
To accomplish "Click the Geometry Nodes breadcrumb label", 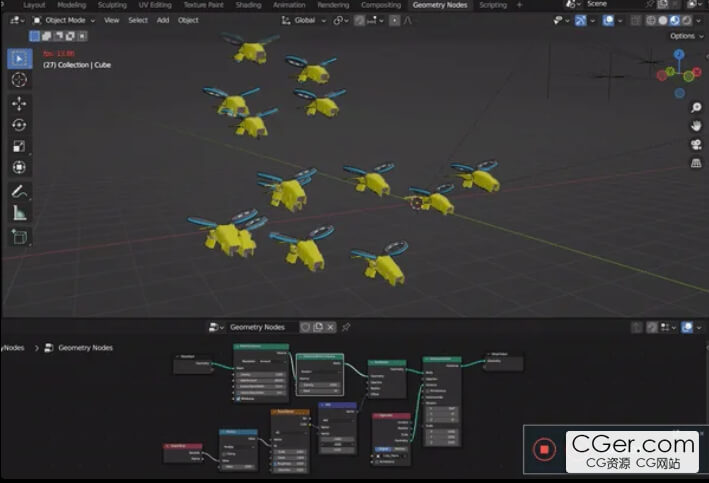I will 85,348.
